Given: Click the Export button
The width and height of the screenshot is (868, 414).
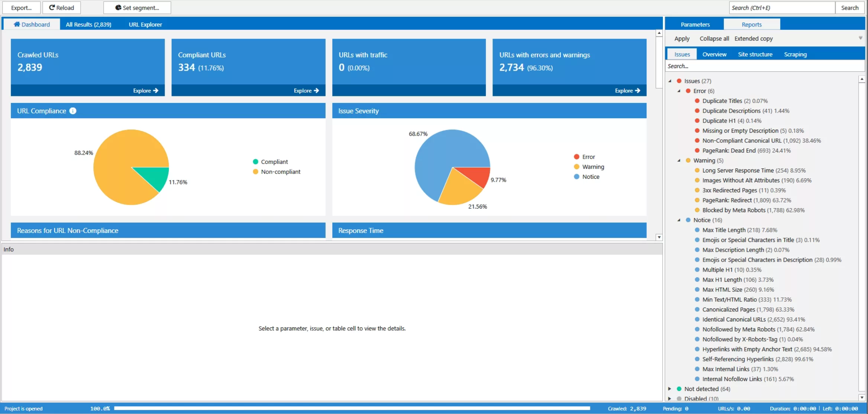Looking at the screenshot, I should click(x=22, y=7).
